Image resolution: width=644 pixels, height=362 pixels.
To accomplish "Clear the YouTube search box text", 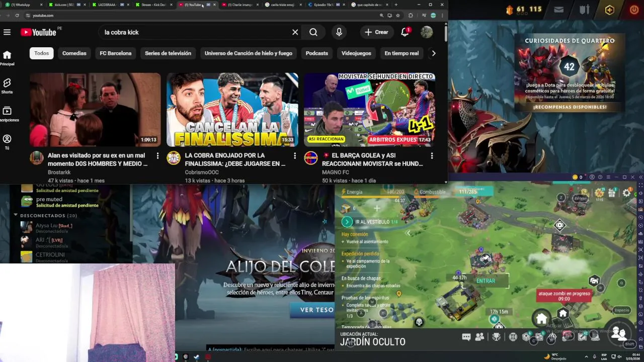I will coord(295,32).
